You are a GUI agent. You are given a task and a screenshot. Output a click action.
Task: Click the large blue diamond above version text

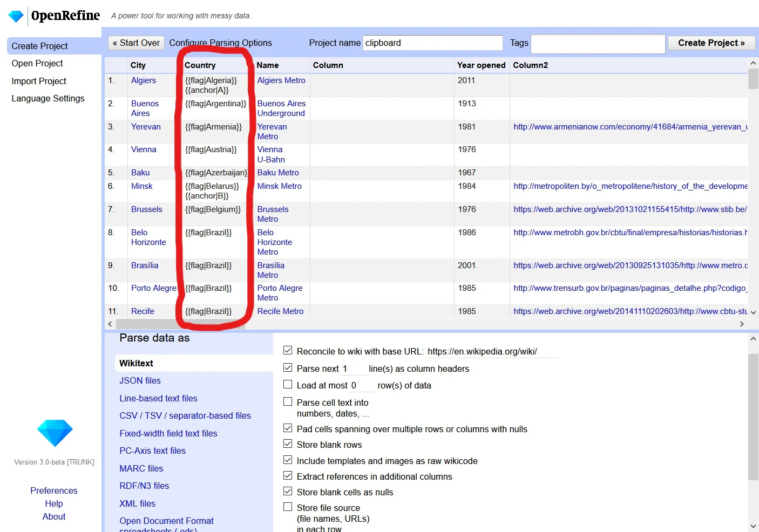(x=55, y=433)
